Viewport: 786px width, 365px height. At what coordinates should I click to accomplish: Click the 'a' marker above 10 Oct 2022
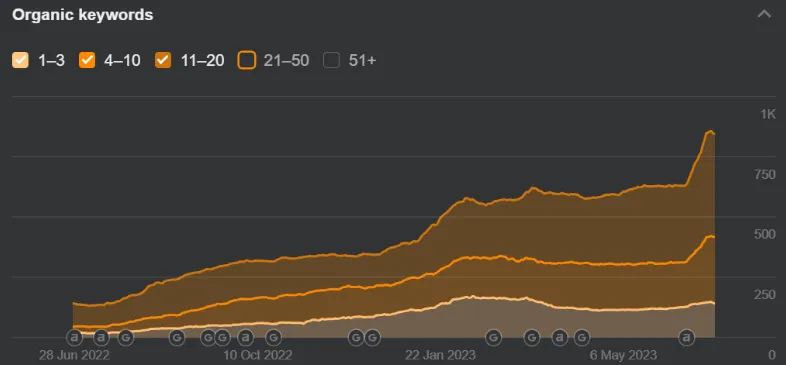tap(246, 337)
